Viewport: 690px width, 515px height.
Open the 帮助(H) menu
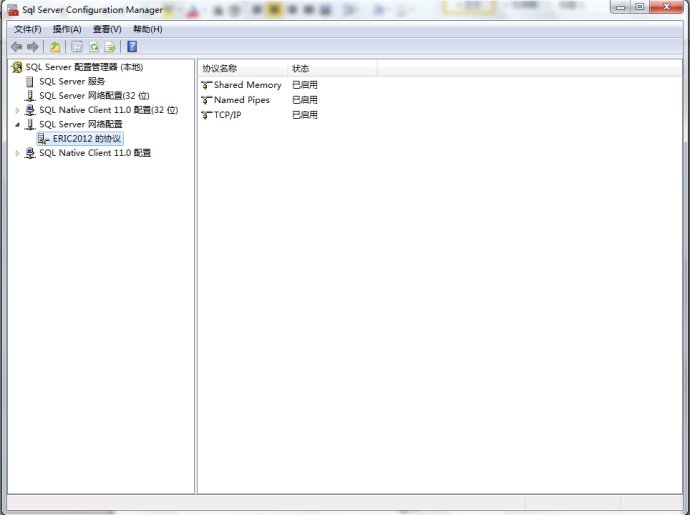pos(147,29)
